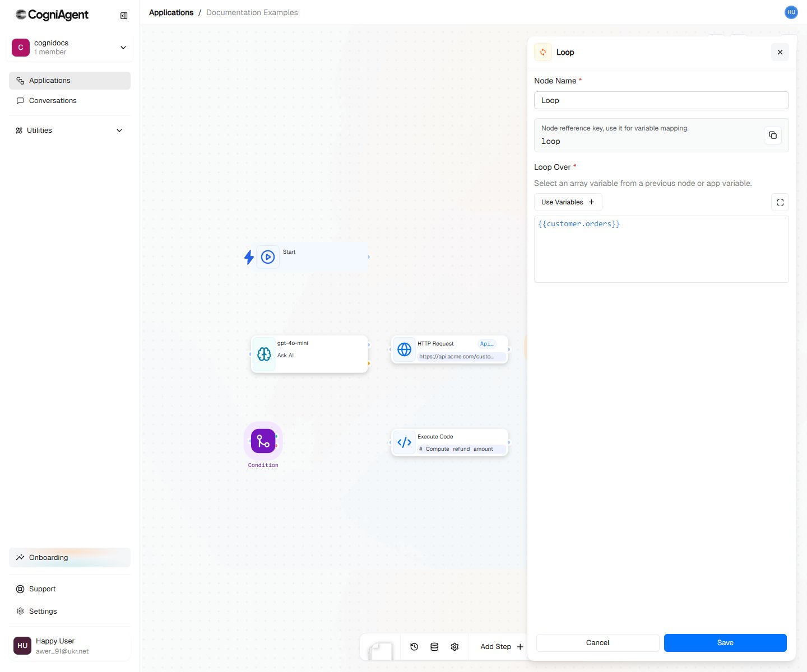Collapse the left sidebar panel
The height and width of the screenshot is (672, 807).
pos(124,16)
